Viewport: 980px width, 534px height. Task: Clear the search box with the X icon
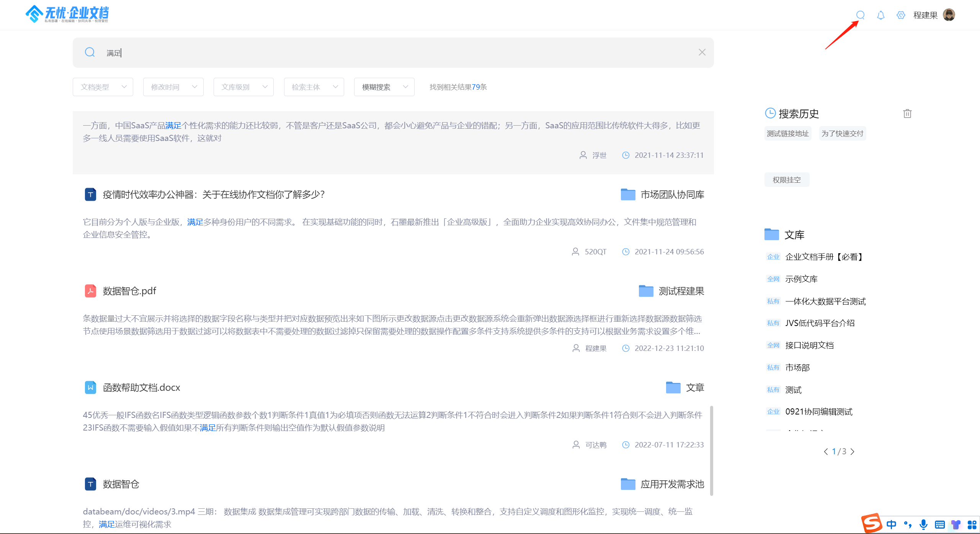702,52
